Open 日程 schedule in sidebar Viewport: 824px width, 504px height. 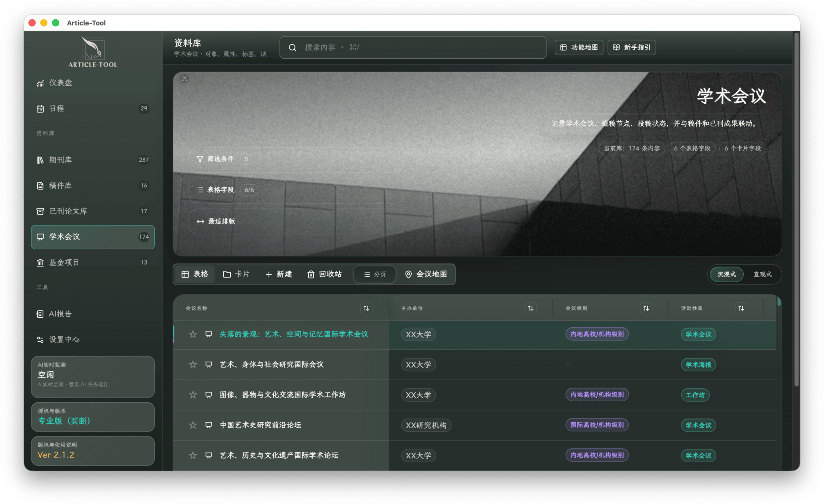point(93,108)
